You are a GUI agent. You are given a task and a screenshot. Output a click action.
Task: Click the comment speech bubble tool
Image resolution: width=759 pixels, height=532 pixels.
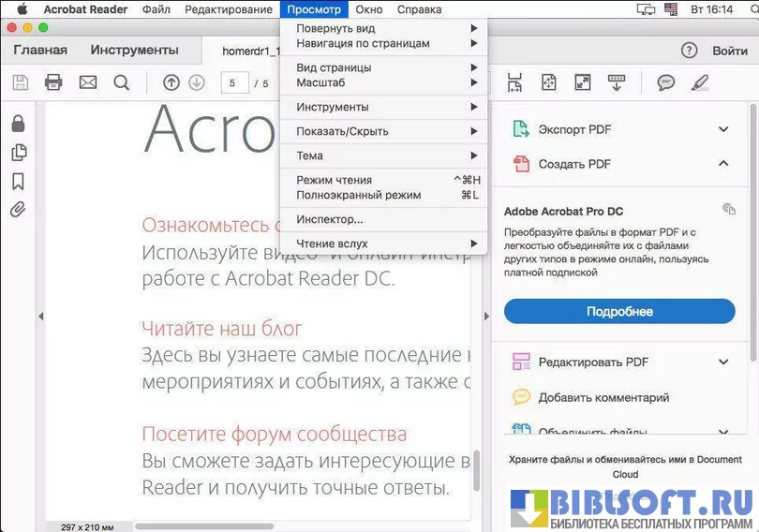[665, 82]
